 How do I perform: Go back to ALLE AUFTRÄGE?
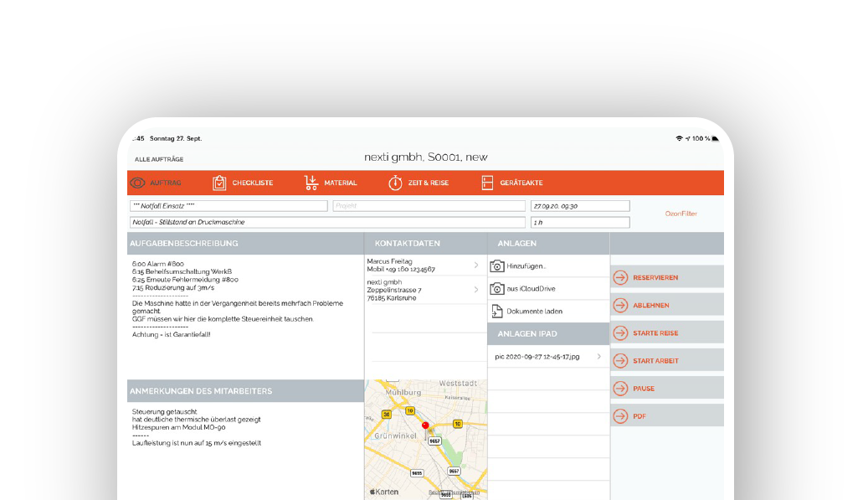(x=159, y=159)
